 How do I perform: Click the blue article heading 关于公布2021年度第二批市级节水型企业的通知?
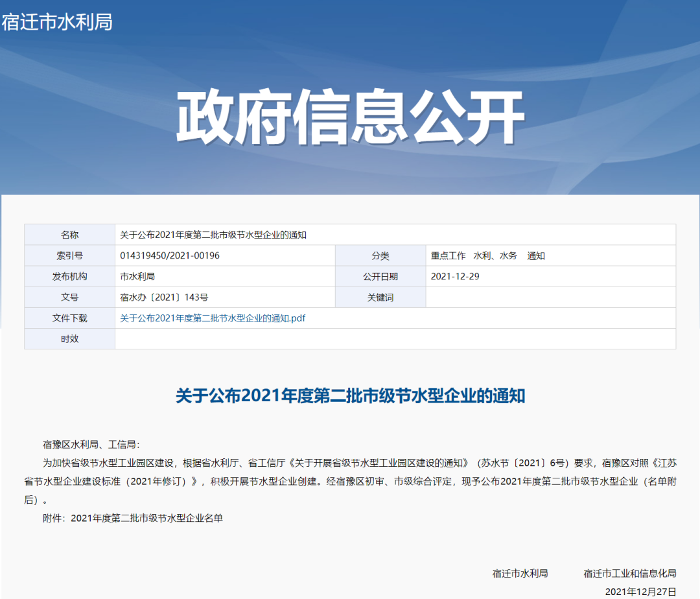coord(350,396)
